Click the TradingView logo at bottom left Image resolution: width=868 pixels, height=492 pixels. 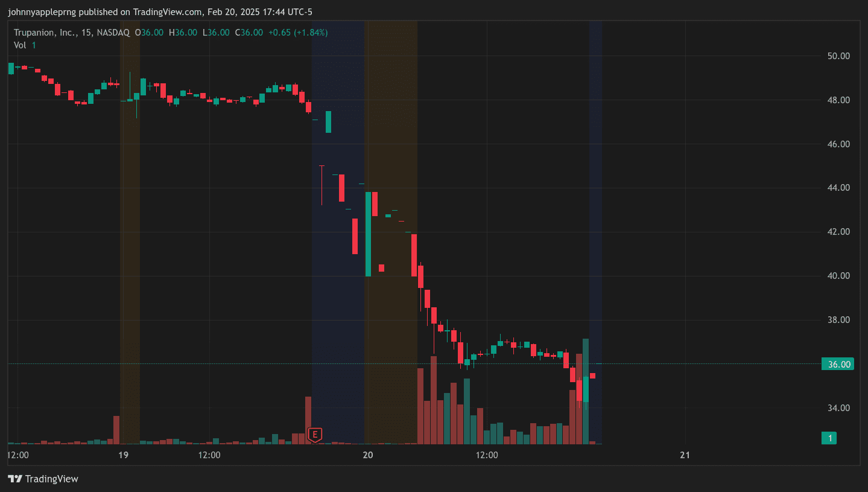click(x=43, y=479)
